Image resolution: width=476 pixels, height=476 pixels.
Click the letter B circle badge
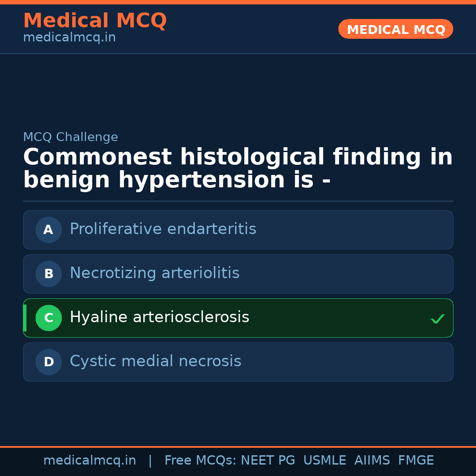48,274
